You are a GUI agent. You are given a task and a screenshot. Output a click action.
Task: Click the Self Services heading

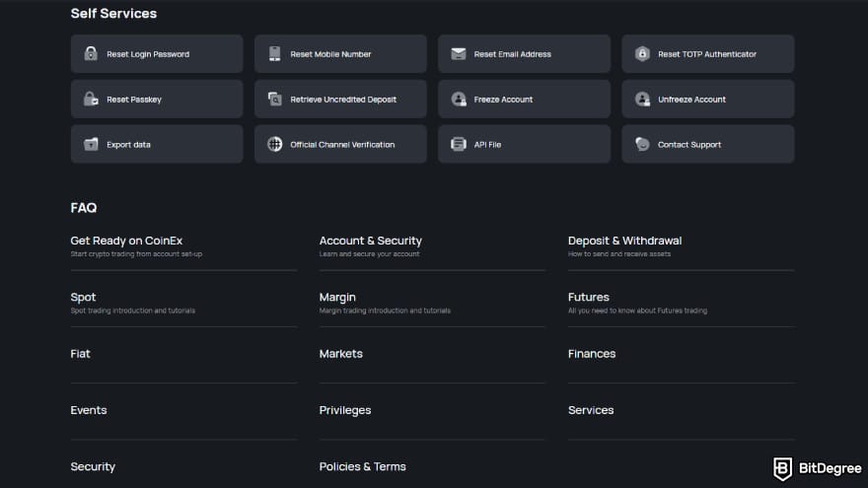click(x=113, y=13)
